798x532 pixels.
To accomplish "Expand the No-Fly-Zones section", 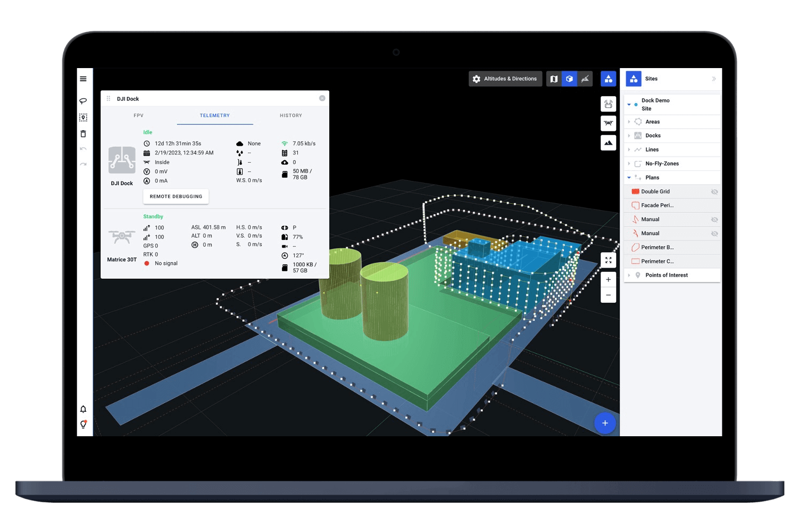I will click(629, 163).
